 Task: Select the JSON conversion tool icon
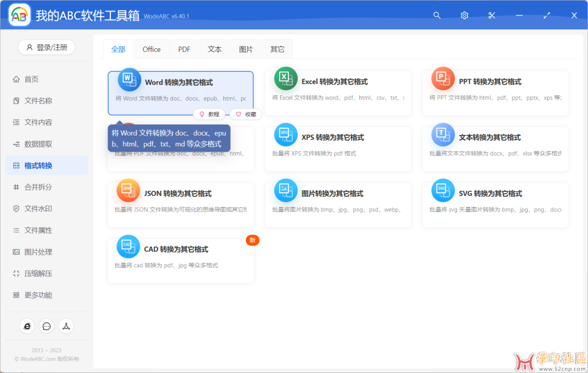128,191
